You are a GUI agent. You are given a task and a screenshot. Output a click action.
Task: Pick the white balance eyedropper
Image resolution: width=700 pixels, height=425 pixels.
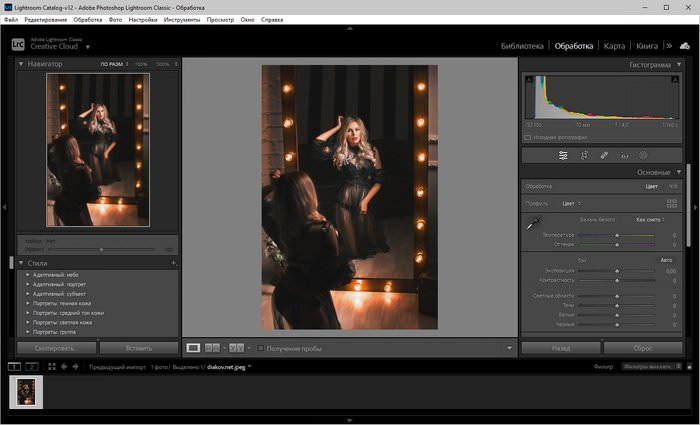[x=533, y=223]
